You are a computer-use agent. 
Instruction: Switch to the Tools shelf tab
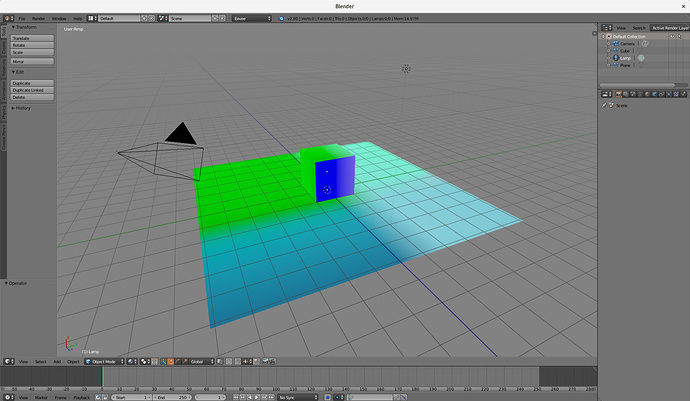[3, 32]
